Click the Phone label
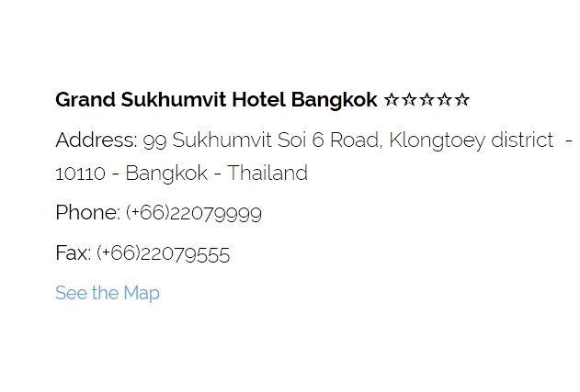Screen dimensions: 580x392 (x=87, y=213)
